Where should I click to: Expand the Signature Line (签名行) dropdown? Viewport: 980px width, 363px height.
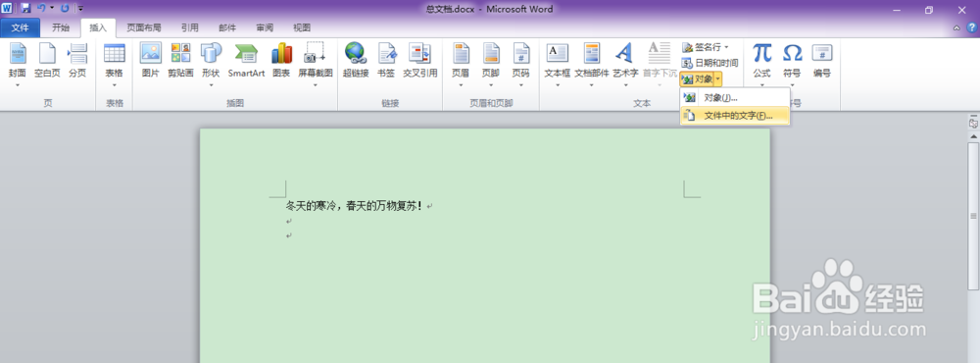tap(726, 47)
